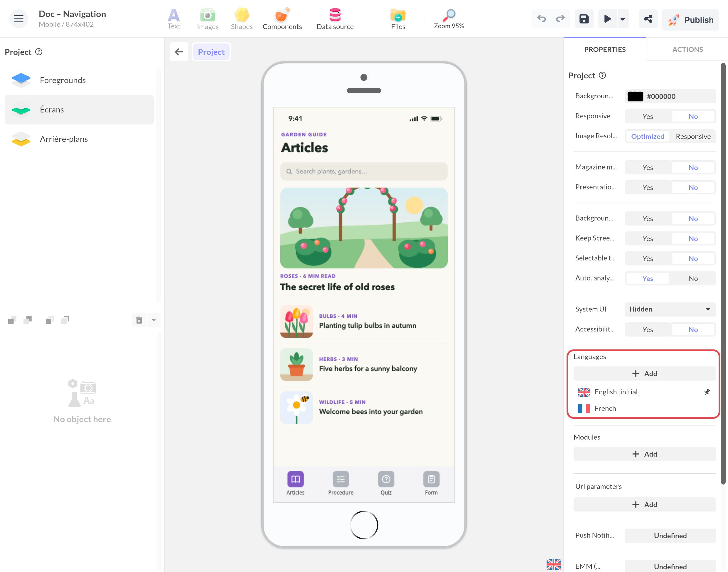
Task: Click the help icon next to Project heading in Properties
Action: 602,75
